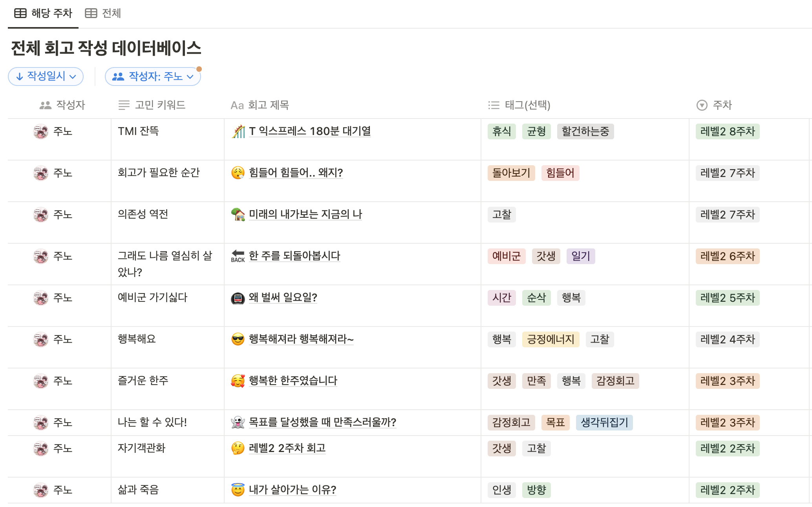Switch to the 전체 view tab
This screenshot has width=812, height=507.
[x=103, y=13]
